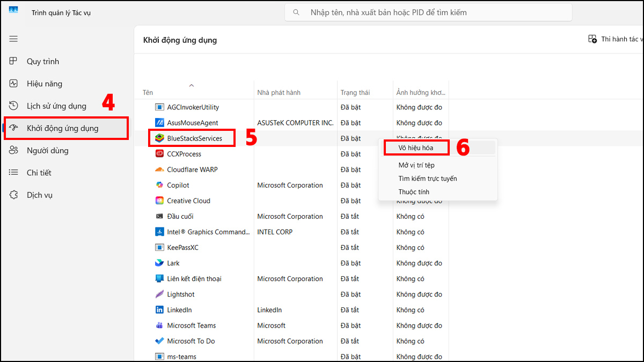Image resolution: width=644 pixels, height=362 pixels.
Task: Open the Chi tiết details page
Action: [x=39, y=173]
